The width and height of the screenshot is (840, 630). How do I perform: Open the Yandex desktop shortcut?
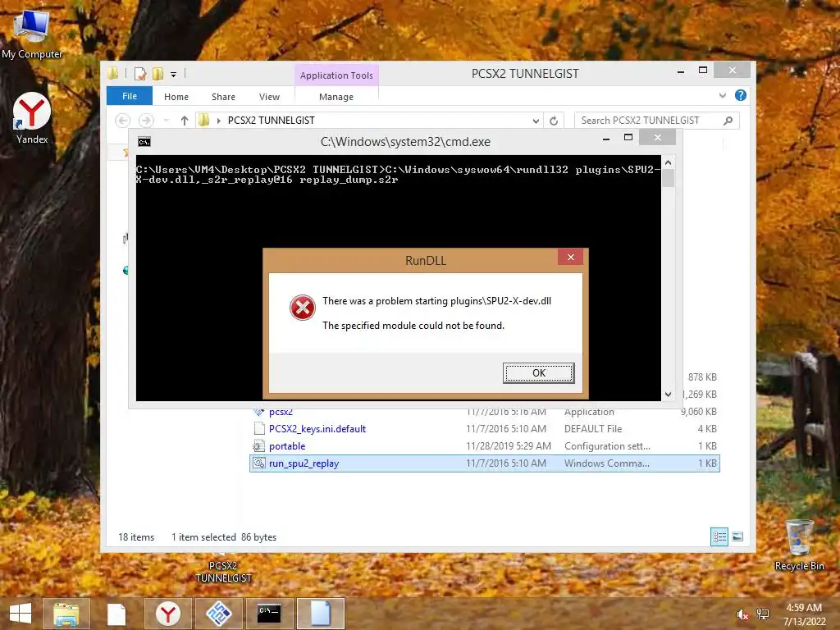(x=32, y=118)
